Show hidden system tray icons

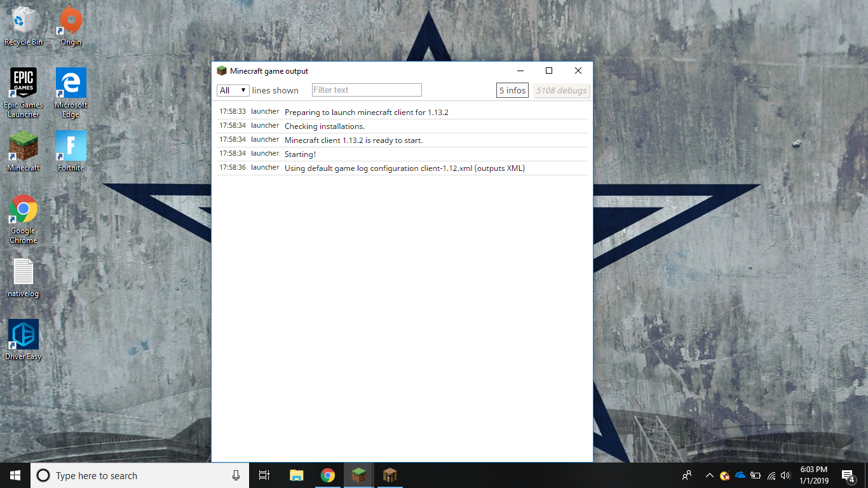tap(709, 475)
